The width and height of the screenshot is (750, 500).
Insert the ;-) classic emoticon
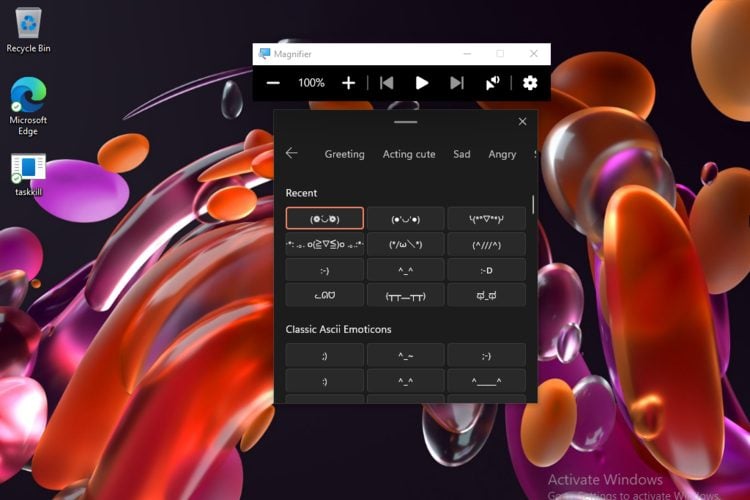click(x=486, y=356)
